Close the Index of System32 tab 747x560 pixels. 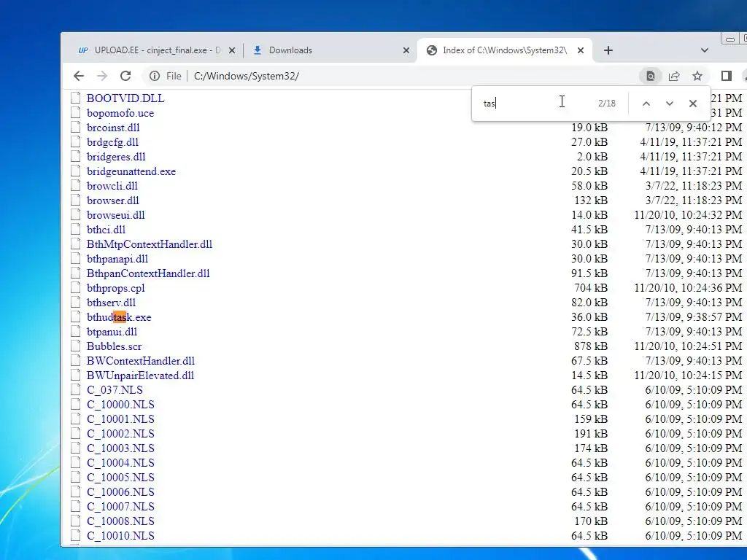580,50
